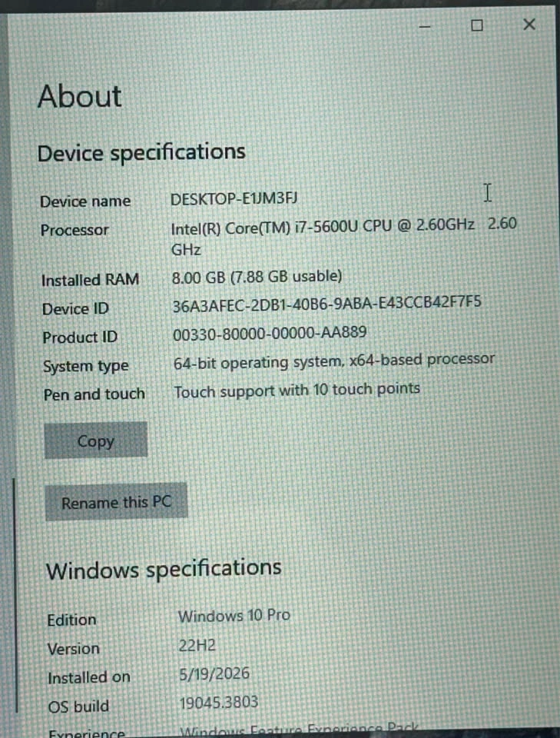The image size is (560, 738).
Task: Select Product ID 00330-80000-00000-AA889
Action: [x=270, y=334]
